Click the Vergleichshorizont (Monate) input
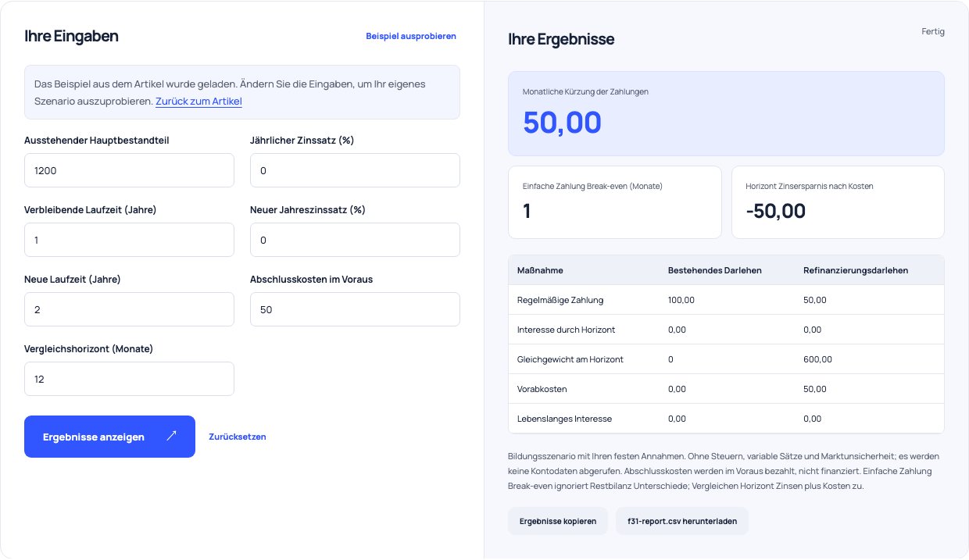This screenshot has width=969, height=560. pos(129,379)
